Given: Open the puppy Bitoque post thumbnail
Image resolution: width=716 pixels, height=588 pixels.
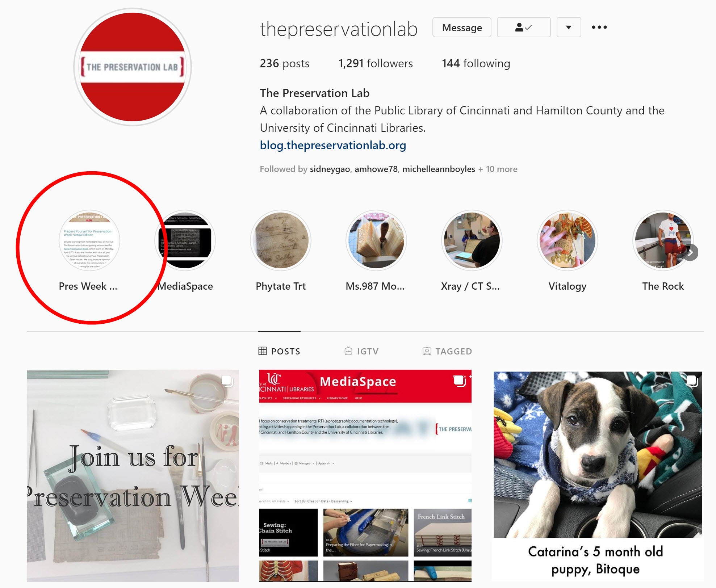Looking at the screenshot, I should (598, 476).
